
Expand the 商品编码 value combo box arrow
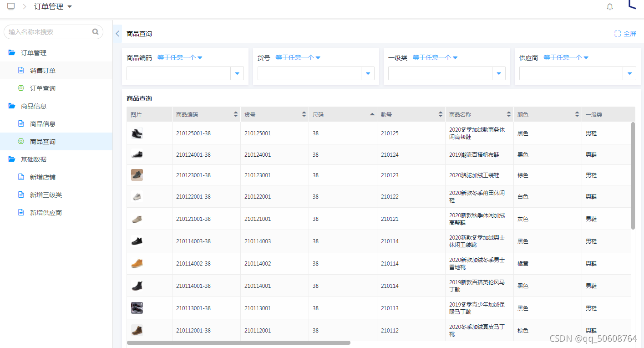tap(237, 73)
